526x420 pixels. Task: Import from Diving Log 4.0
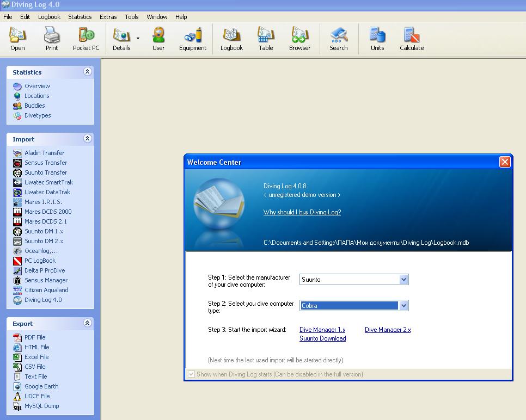pyautogui.click(x=37, y=300)
